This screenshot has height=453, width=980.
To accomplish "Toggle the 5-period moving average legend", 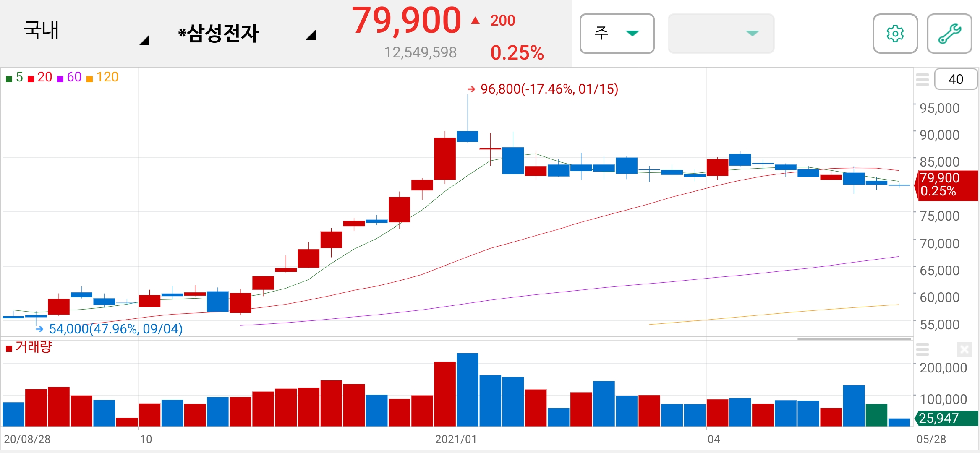I will tap(14, 77).
